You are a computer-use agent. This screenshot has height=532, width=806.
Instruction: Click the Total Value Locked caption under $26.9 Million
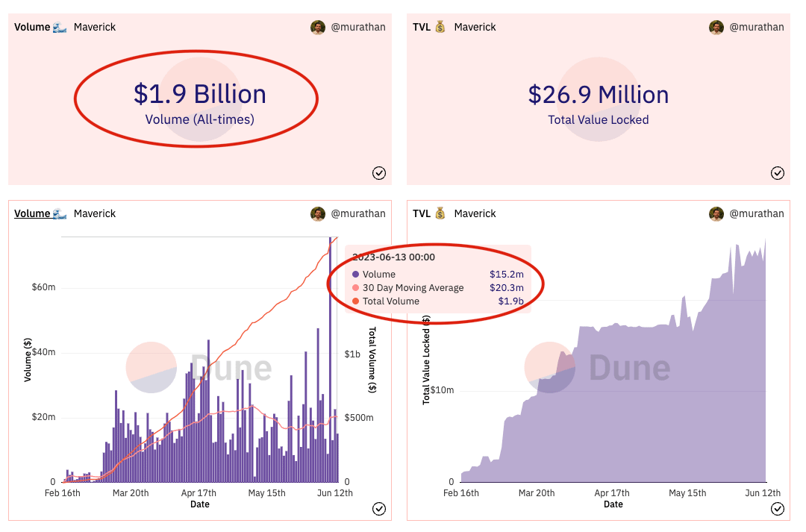599,120
